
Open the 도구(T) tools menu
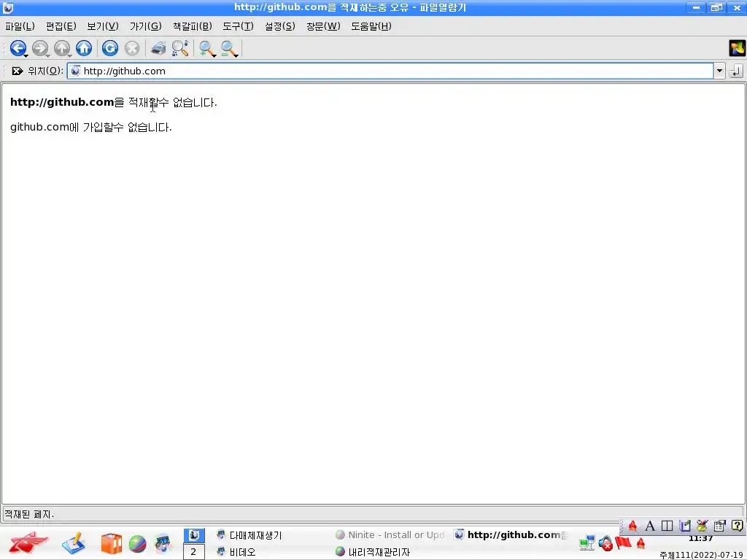238,26
